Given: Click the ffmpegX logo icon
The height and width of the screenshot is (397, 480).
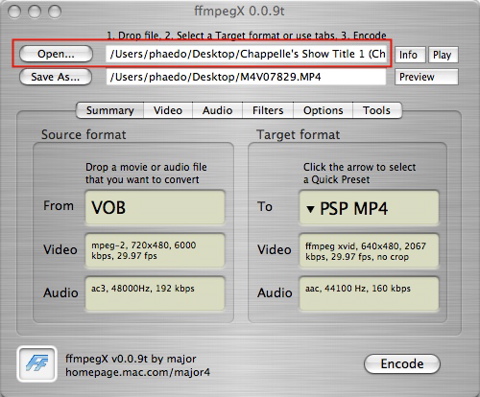Looking at the screenshot, I should tap(37, 364).
